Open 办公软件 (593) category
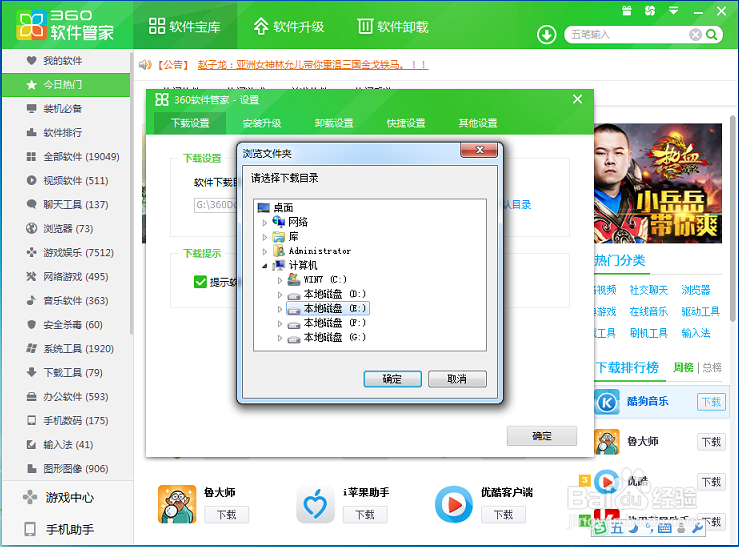Image resolution: width=739 pixels, height=547 pixels. coord(66,397)
